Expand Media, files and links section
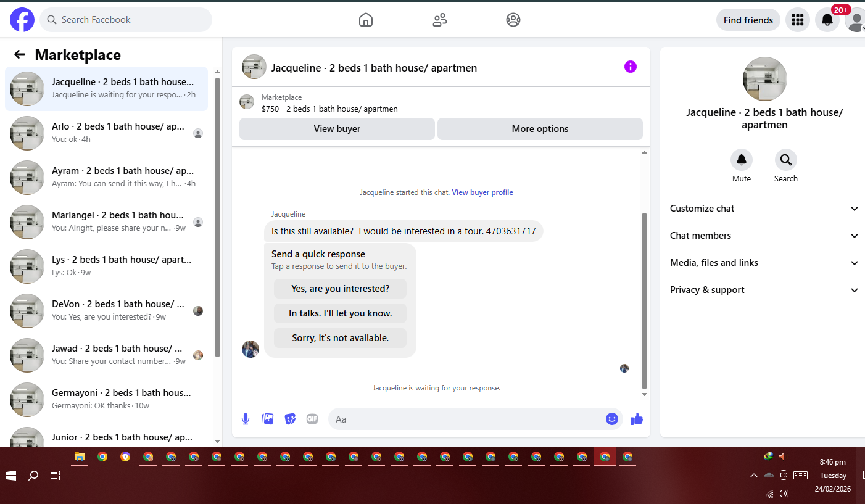The width and height of the screenshot is (865, 504). 764,263
